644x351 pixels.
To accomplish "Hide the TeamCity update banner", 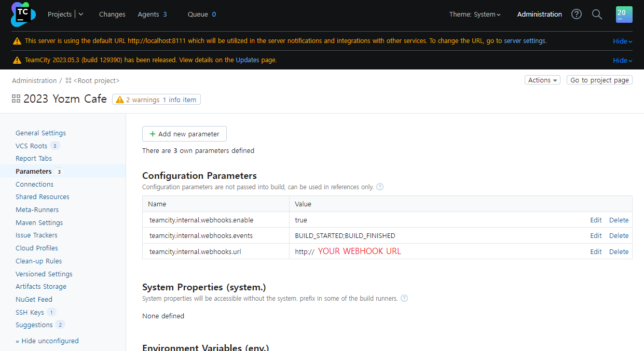I will pos(622,60).
